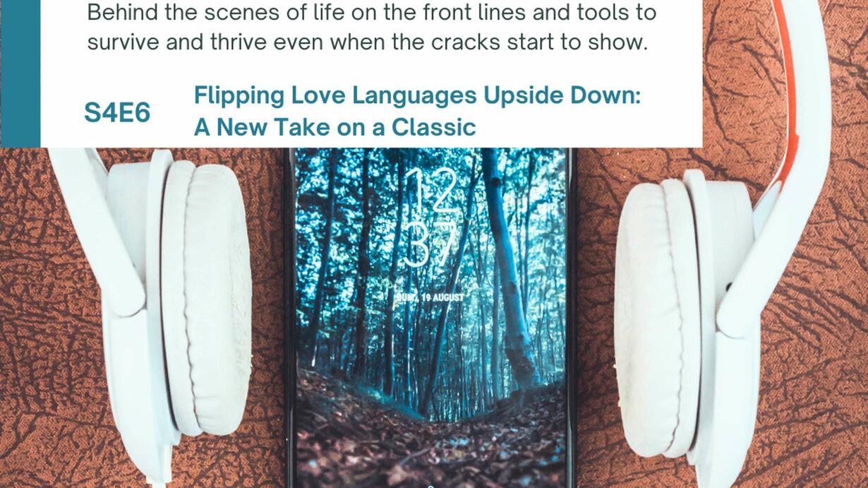Tap the leaf-covered forest path on phone

pos(430,438)
